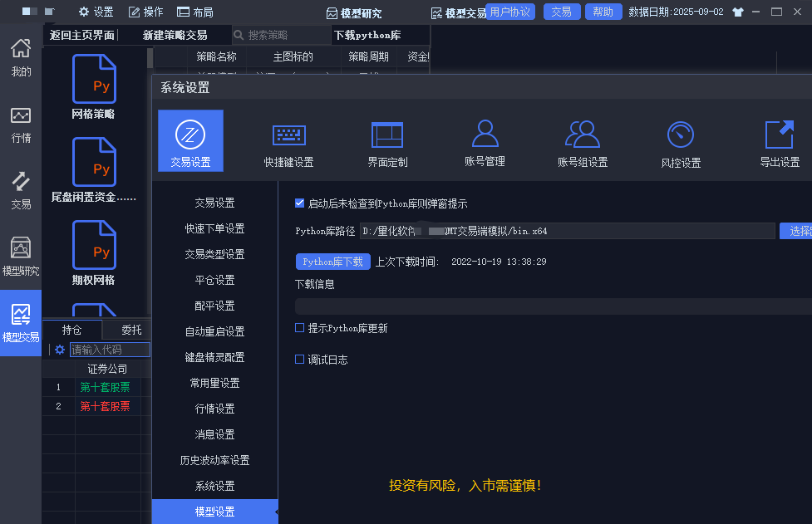Open 账号组设置 group icon
Viewport: 812px width, 524px height.
tap(582, 135)
